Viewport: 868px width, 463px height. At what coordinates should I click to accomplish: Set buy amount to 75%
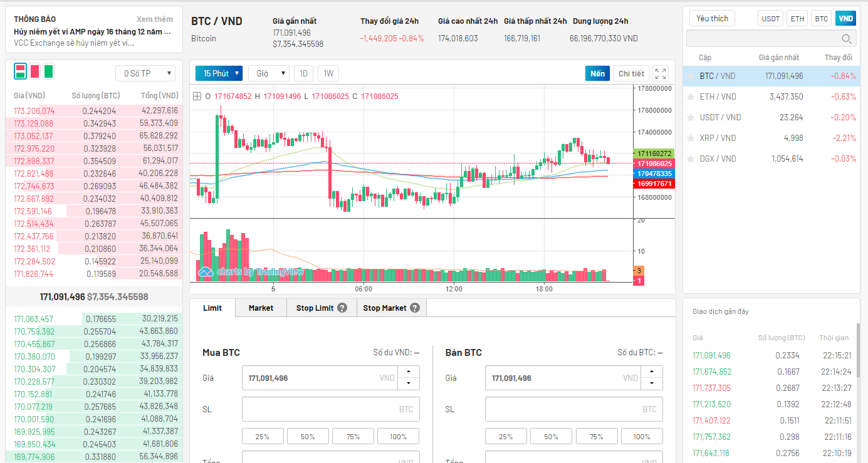353,437
